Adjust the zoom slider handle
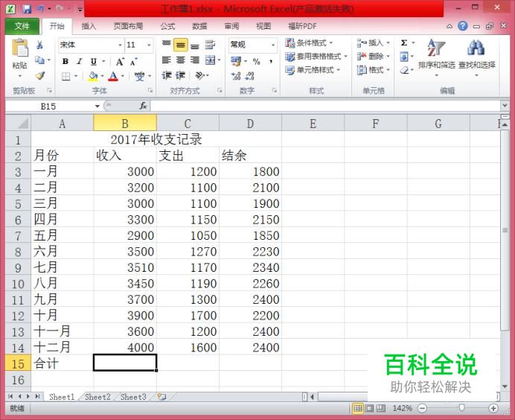This screenshot has width=515, height=420. [462, 408]
